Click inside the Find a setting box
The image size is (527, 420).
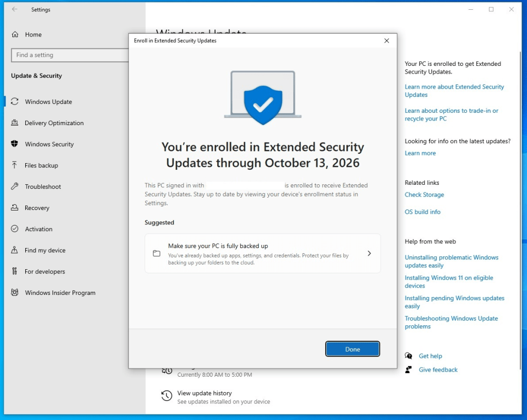pyautogui.click(x=69, y=55)
